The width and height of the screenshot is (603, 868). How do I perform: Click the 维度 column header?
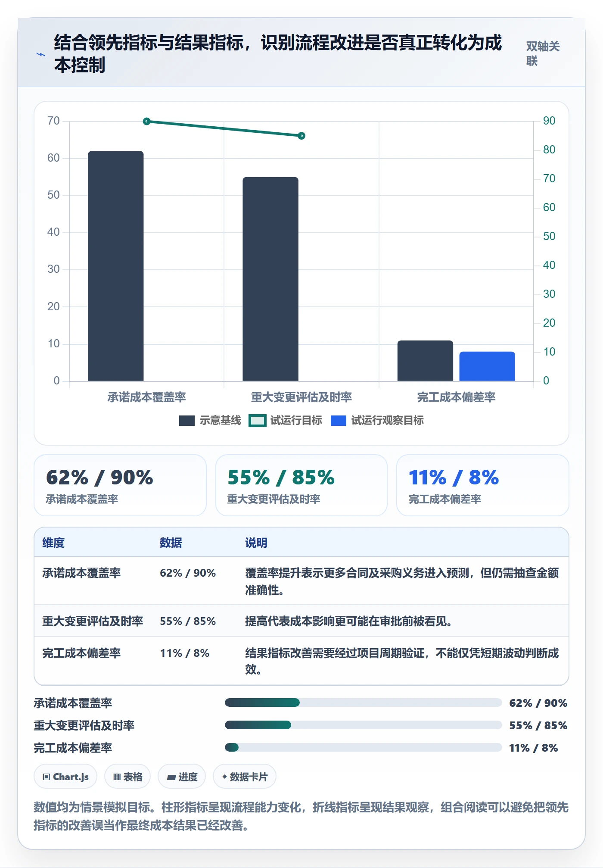point(53,543)
